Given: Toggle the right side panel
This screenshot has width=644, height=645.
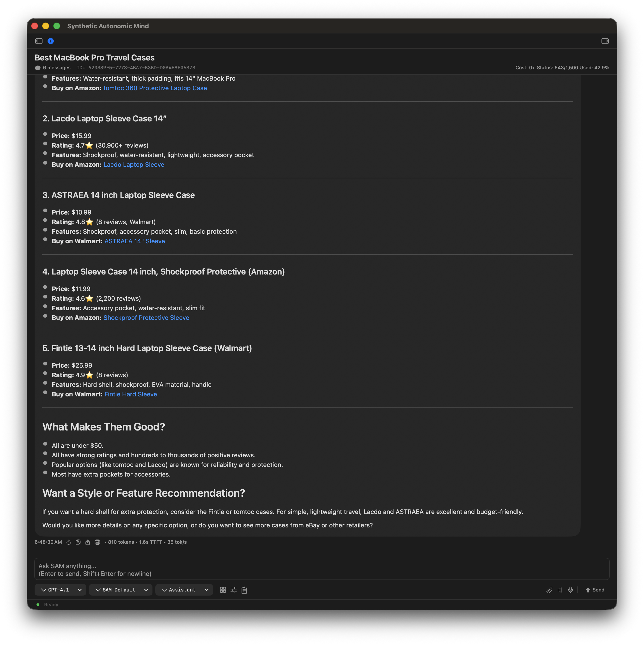Looking at the screenshot, I should coord(605,41).
